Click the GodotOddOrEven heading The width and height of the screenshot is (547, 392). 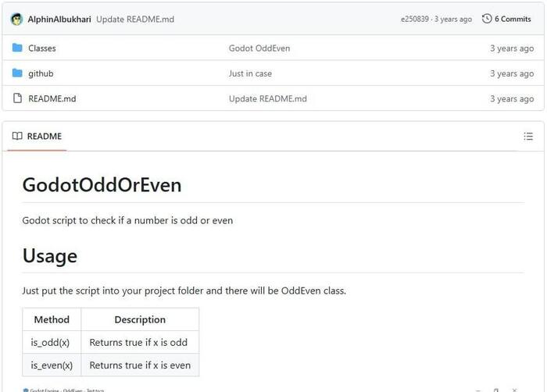(102, 185)
